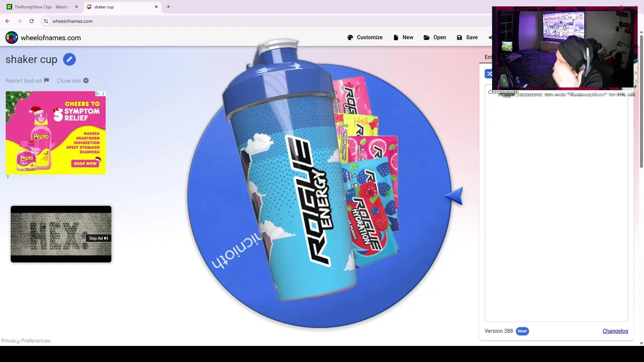Click the shuffle entries button
The height and width of the screenshot is (362, 644).
[489, 74]
